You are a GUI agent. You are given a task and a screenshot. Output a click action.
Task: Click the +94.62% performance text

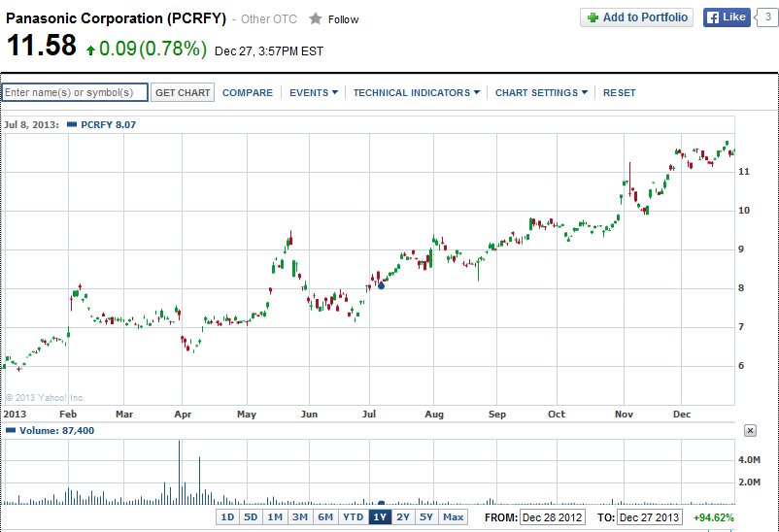[x=713, y=517]
